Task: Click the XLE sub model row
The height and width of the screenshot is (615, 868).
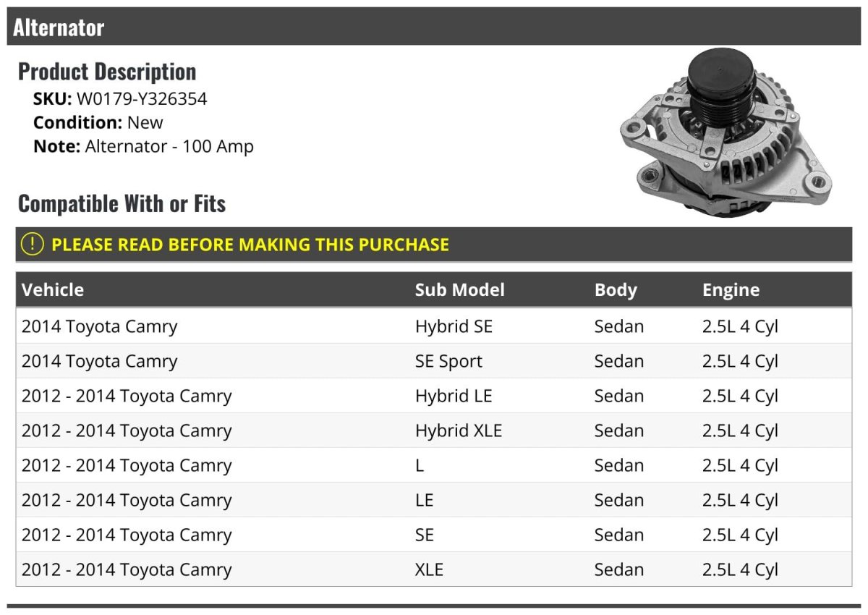Action: [x=429, y=569]
